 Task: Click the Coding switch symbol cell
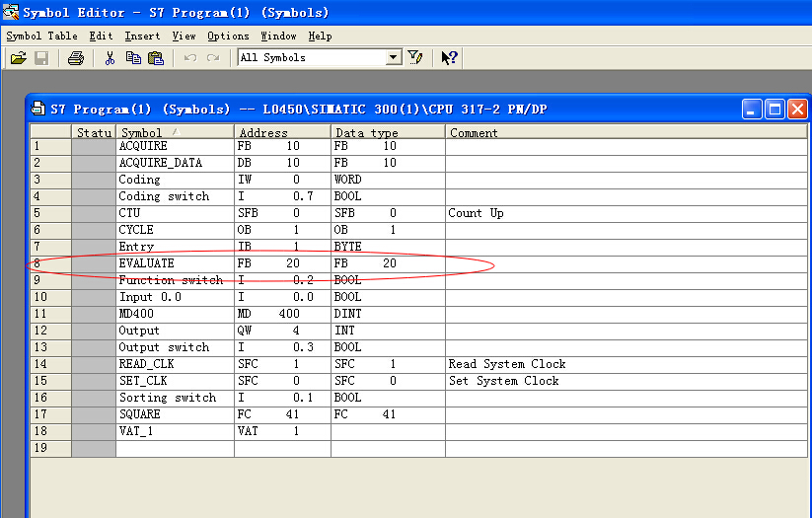click(175, 196)
